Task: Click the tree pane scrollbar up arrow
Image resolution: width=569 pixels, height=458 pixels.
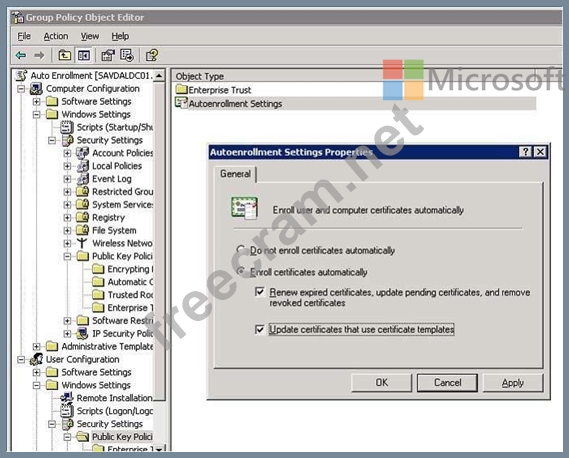Action: pyautogui.click(x=159, y=75)
